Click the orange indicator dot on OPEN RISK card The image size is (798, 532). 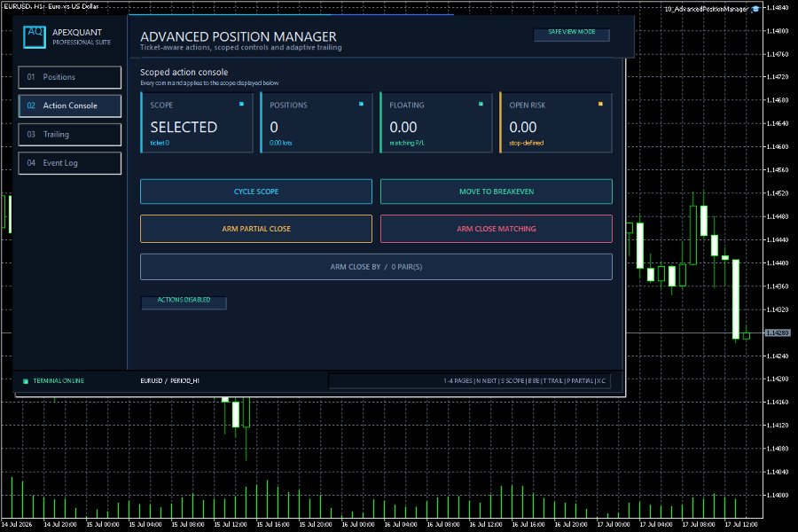(x=600, y=104)
